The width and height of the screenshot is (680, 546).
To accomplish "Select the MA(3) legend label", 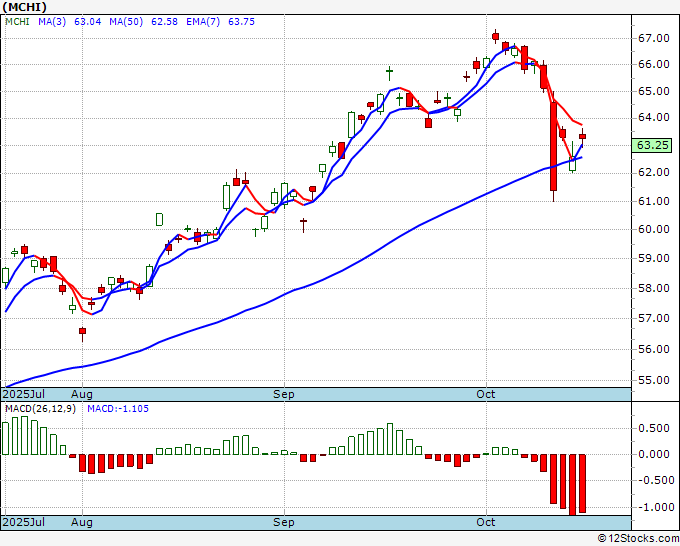I will pyautogui.click(x=52, y=22).
